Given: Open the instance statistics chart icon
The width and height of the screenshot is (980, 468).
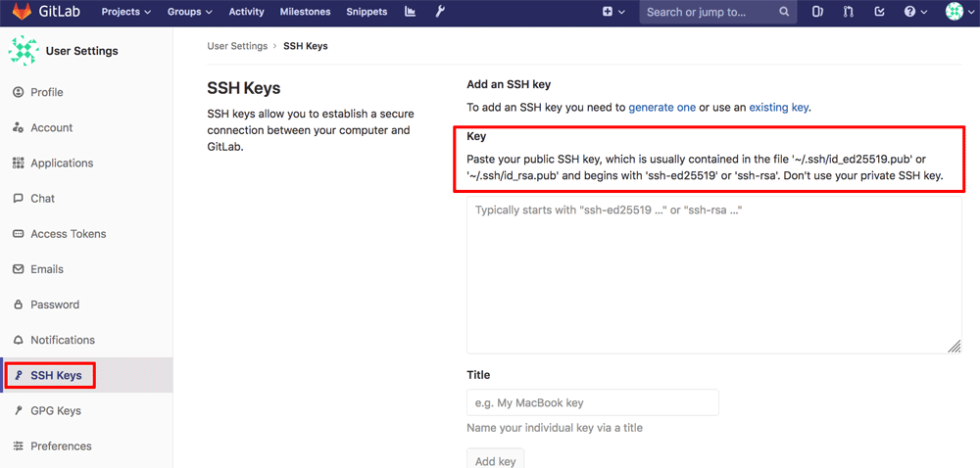Looking at the screenshot, I should point(410,12).
